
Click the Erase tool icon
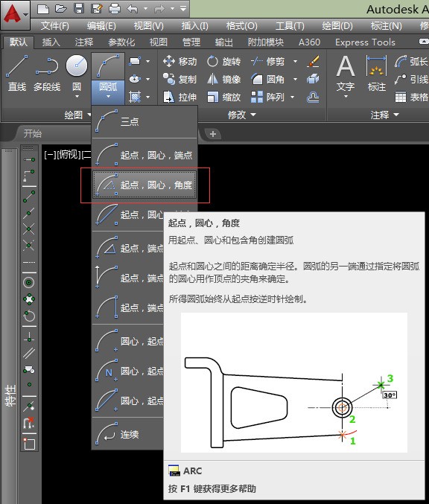pos(313,61)
